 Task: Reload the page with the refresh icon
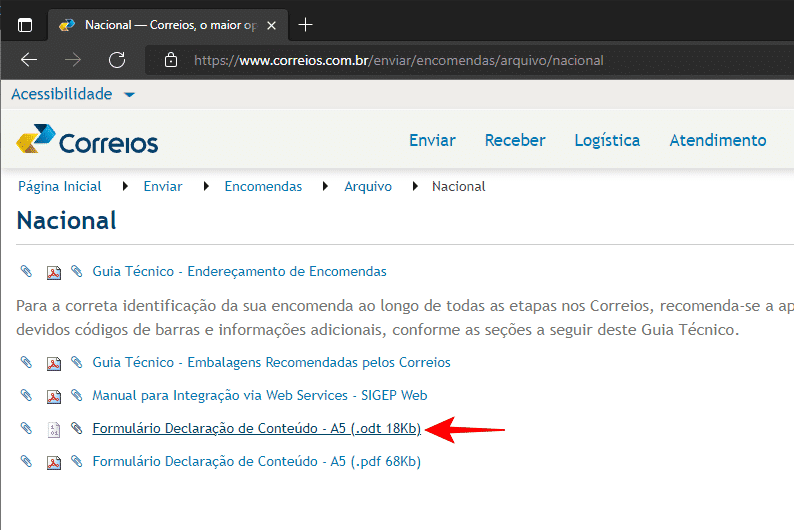117,60
